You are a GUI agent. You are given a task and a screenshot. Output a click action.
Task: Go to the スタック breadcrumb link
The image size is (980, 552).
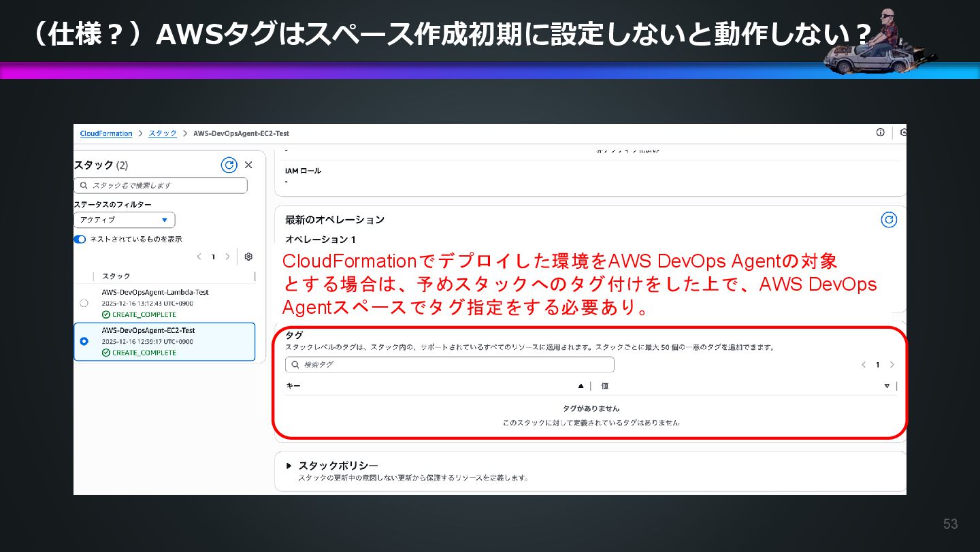(x=163, y=133)
